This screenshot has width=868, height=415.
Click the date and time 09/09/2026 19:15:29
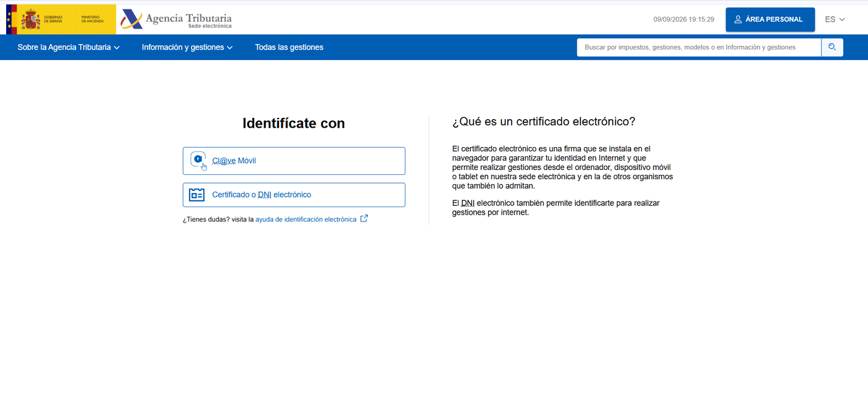[x=684, y=19]
